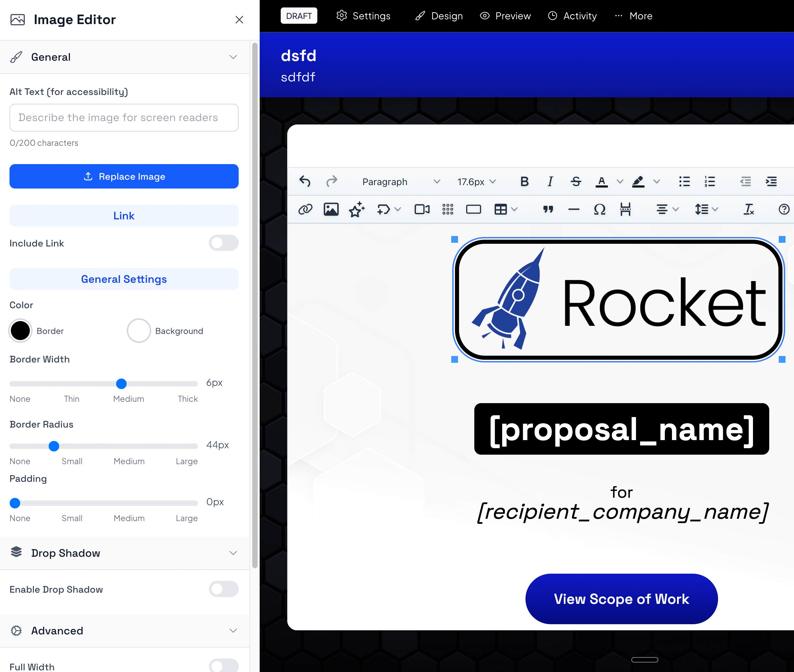Toggle the Full Width switch
This screenshot has height=672, width=794.
coord(223,665)
